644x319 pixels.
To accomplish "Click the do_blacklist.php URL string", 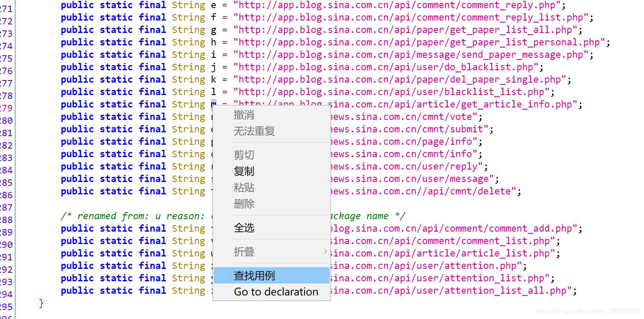I will (386, 68).
